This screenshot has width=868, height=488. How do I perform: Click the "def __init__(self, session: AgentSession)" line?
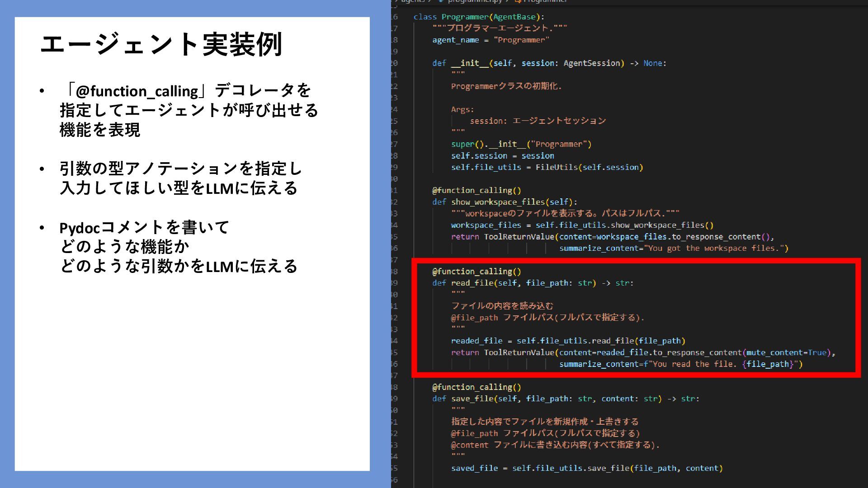[549, 63]
